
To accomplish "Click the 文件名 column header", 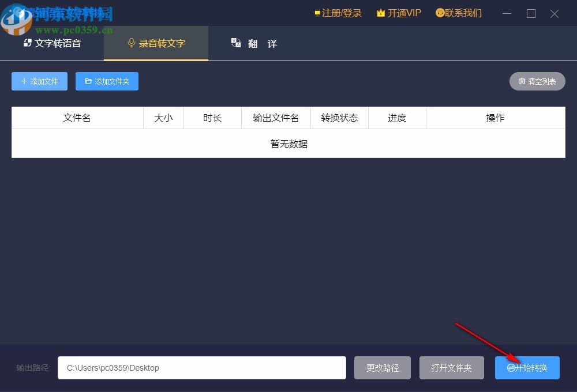I will pos(77,118).
